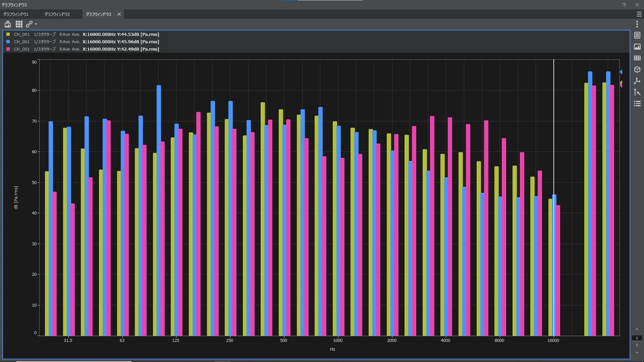Click the graph image icon in sidebar

637,47
